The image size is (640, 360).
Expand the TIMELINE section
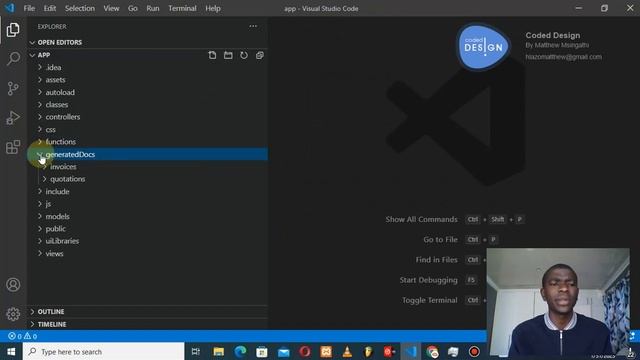148,324
